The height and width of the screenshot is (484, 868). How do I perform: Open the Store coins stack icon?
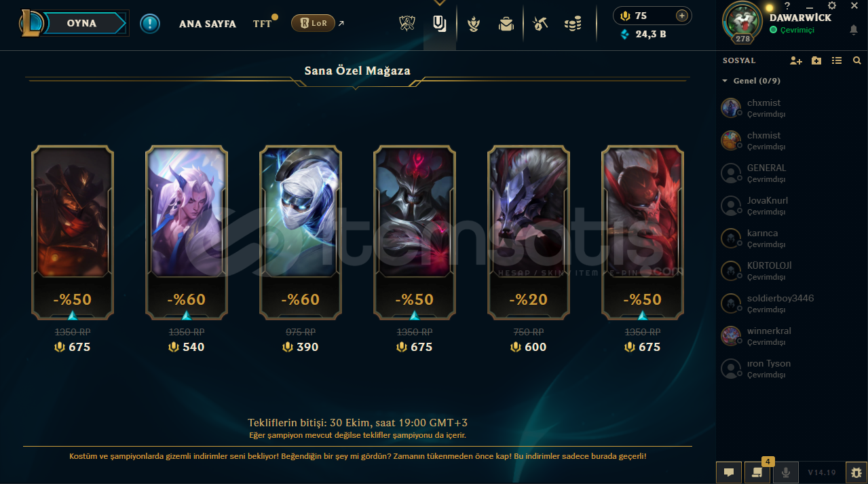pos(573,24)
